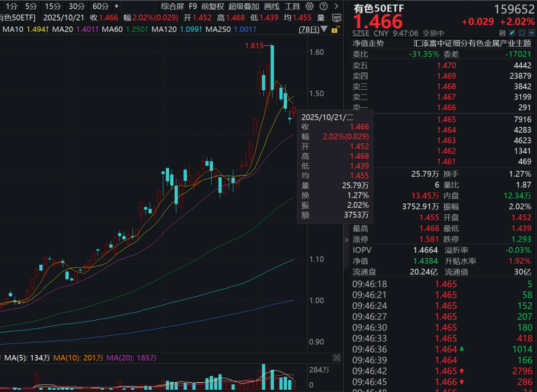Open the settings gear in the chart toolbar
537x392 pixels.
point(309,7)
